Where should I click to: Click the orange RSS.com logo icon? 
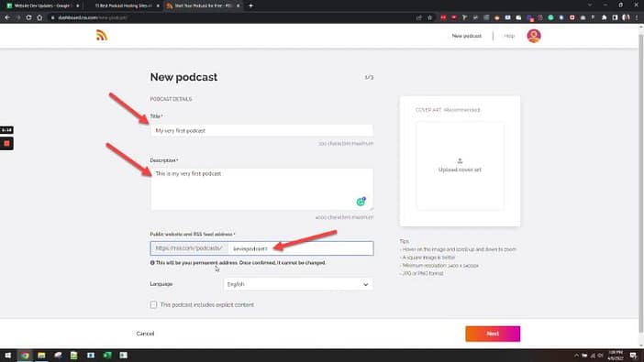point(102,36)
